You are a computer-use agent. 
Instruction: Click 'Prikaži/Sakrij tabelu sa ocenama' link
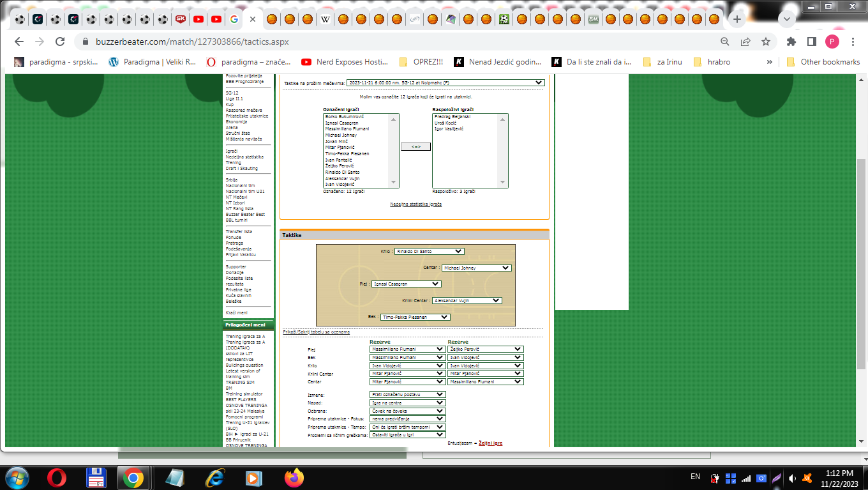click(316, 332)
